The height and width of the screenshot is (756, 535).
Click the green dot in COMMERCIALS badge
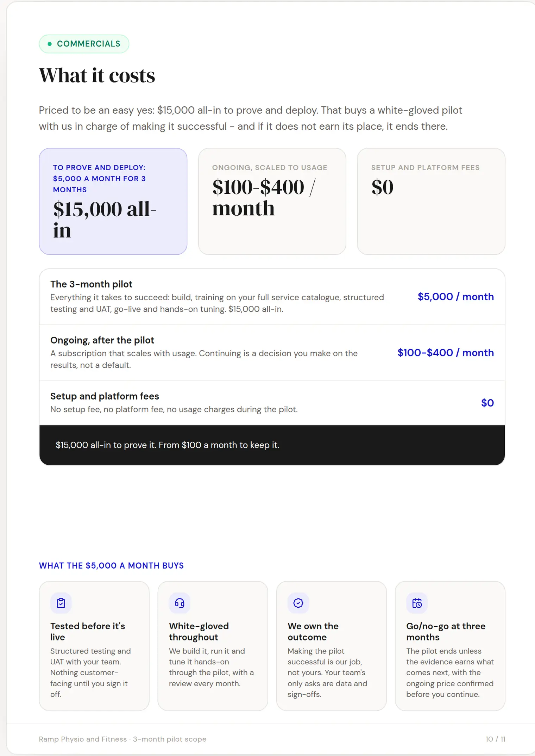click(50, 44)
